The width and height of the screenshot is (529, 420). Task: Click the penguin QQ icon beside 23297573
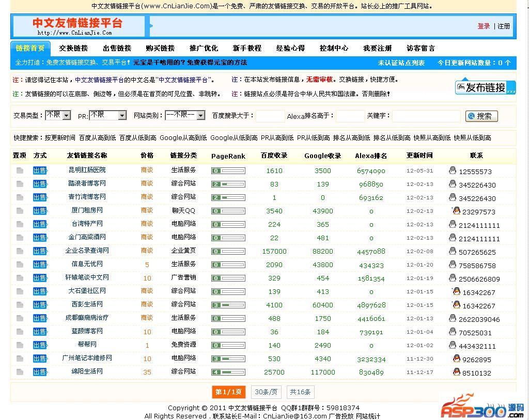456,210
